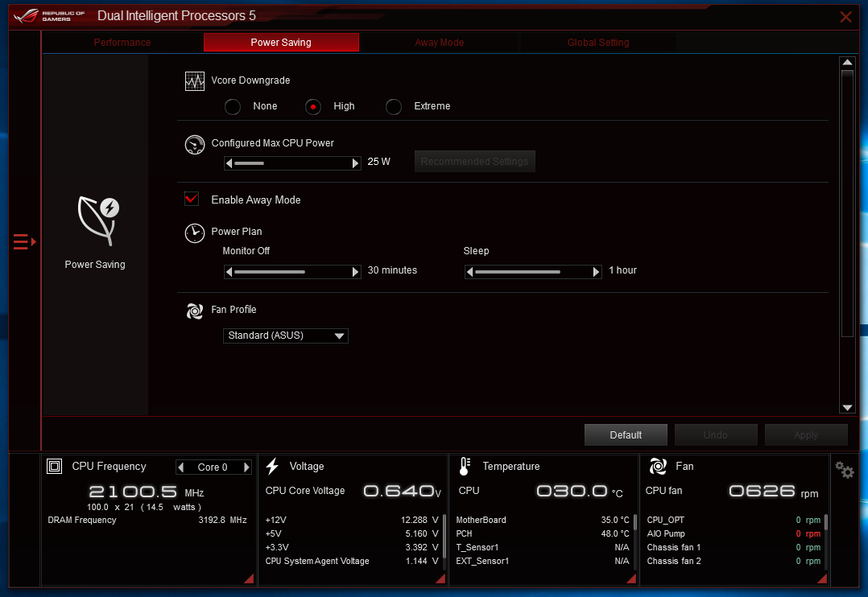The height and width of the screenshot is (597, 868).
Task: Select the High Vcore Downgrade option
Action: click(313, 106)
